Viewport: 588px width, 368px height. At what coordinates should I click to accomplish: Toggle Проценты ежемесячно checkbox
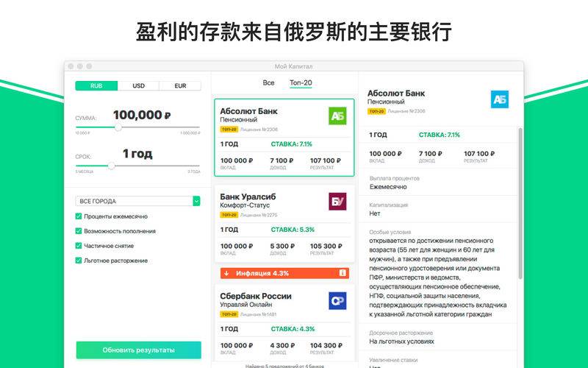pos(79,216)
